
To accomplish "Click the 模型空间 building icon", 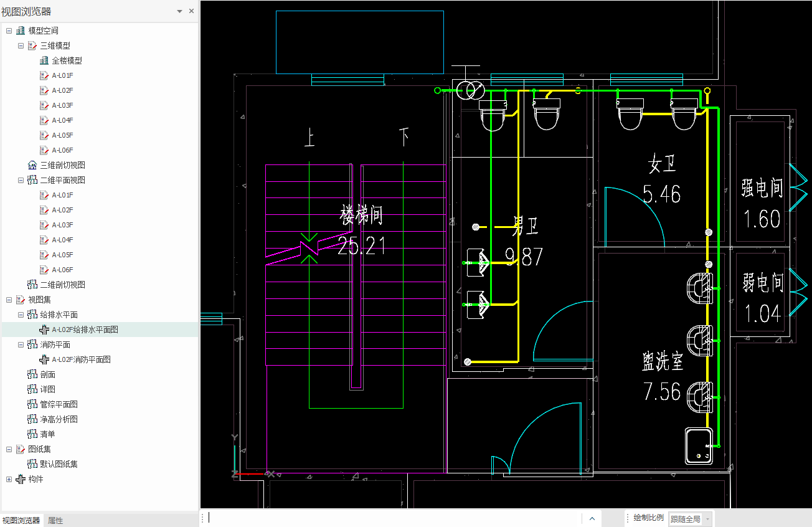I will tap(21, 31).
